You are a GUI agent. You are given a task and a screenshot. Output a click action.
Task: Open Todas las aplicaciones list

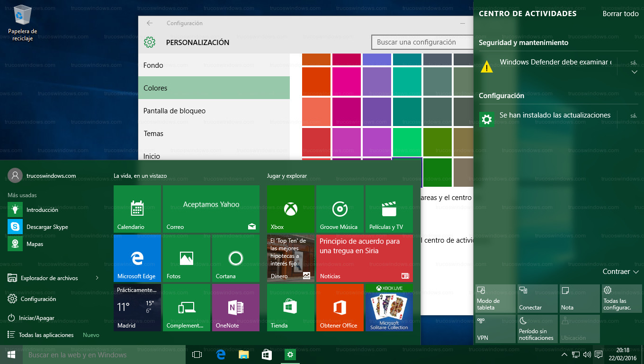(46, 335)
